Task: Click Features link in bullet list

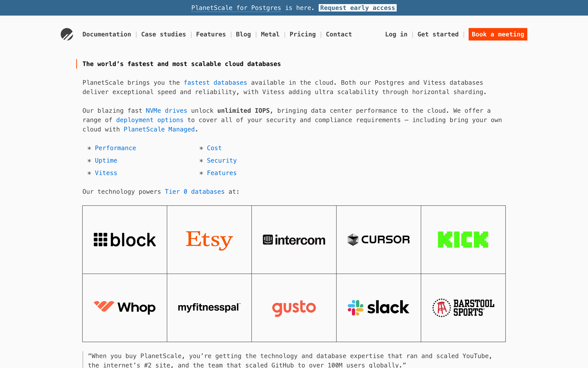Action: point(222,173)
